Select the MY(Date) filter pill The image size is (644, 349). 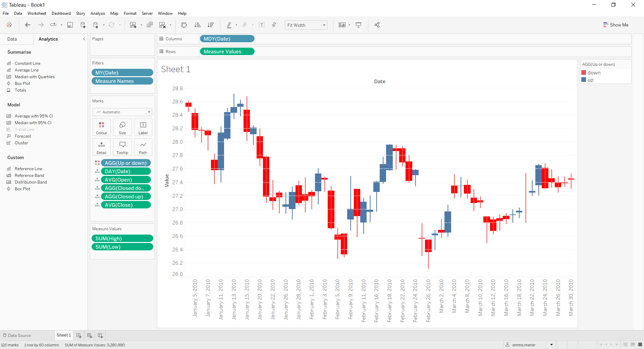122,72
